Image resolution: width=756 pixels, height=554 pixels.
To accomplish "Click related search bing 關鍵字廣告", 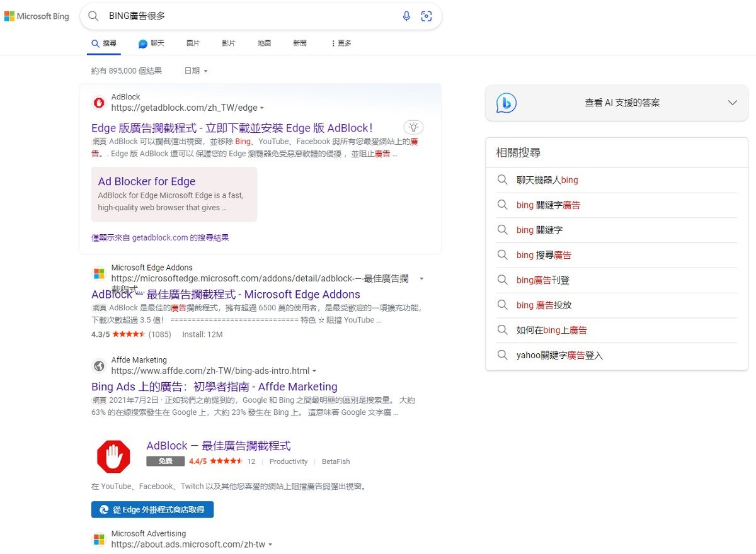I will click(548, 205).
